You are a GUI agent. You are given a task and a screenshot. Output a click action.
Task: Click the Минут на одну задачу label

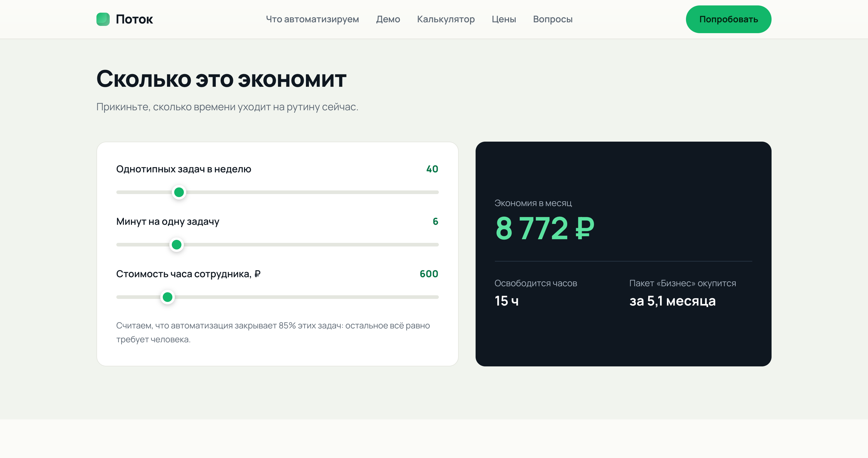(x=168, y=221)
